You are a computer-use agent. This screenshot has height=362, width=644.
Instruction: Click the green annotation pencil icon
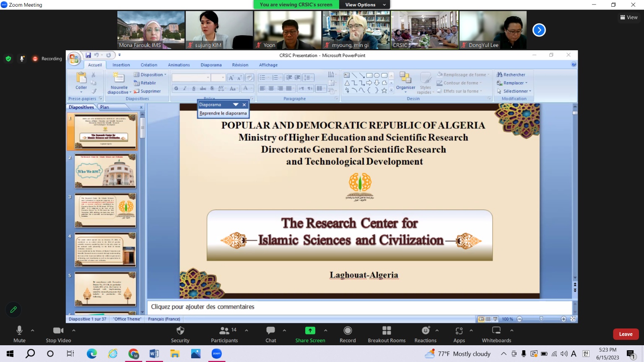(13, 310)
